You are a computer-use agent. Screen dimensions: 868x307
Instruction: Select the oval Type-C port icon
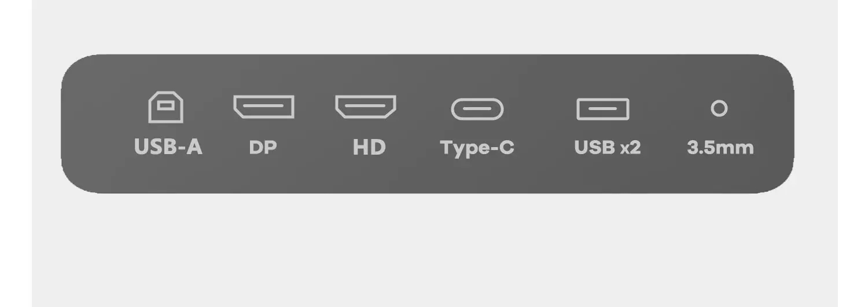477,109
